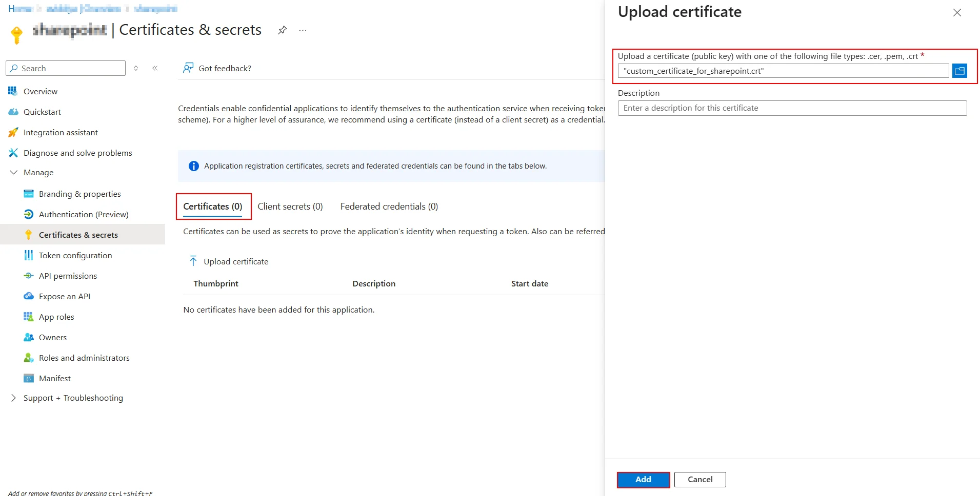The image size is (980, 496).
Task: Open Diagnose and solve problems icon
Action: coord(13,153)
